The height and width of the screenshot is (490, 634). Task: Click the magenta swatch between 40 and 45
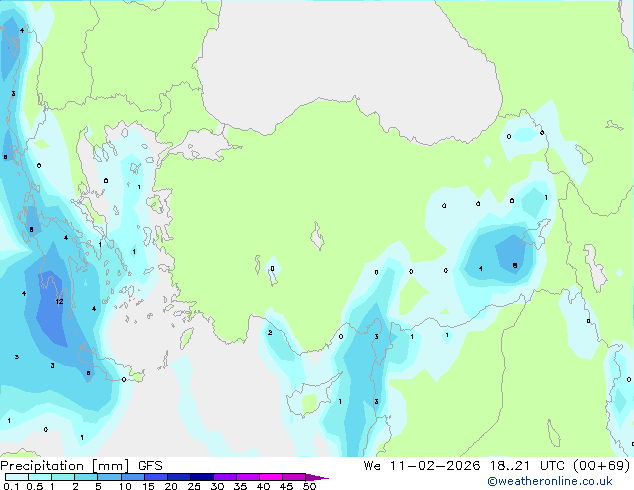(x=271, y=477)
